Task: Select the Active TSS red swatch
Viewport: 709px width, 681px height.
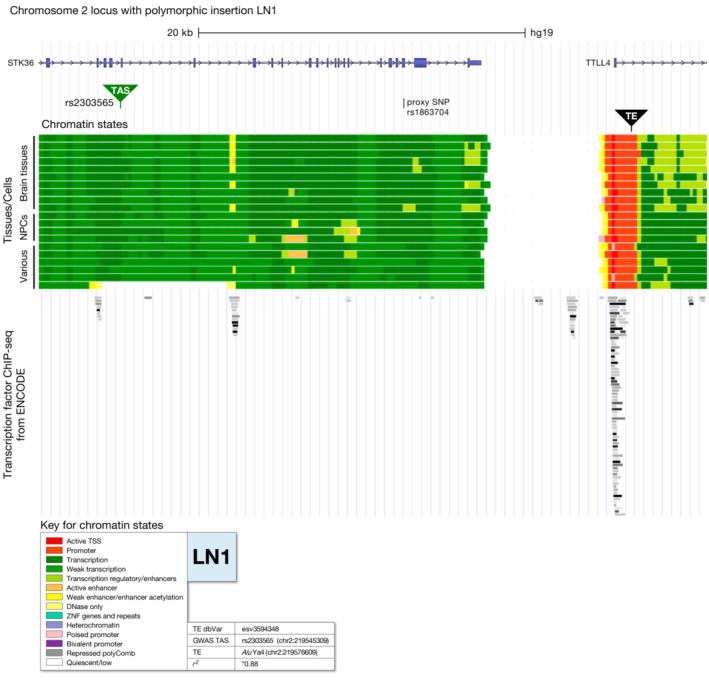Action: click(x=54, y=541)
